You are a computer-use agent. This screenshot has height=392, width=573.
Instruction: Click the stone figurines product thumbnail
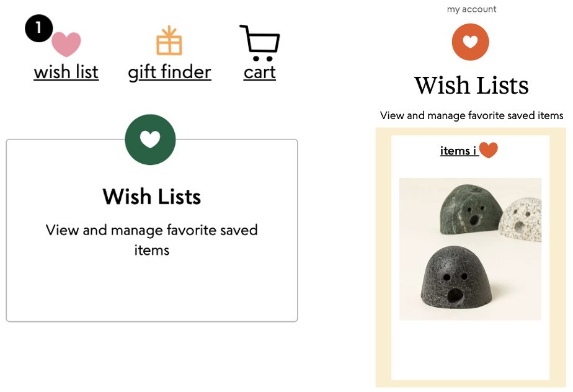(x=470, y=248)
